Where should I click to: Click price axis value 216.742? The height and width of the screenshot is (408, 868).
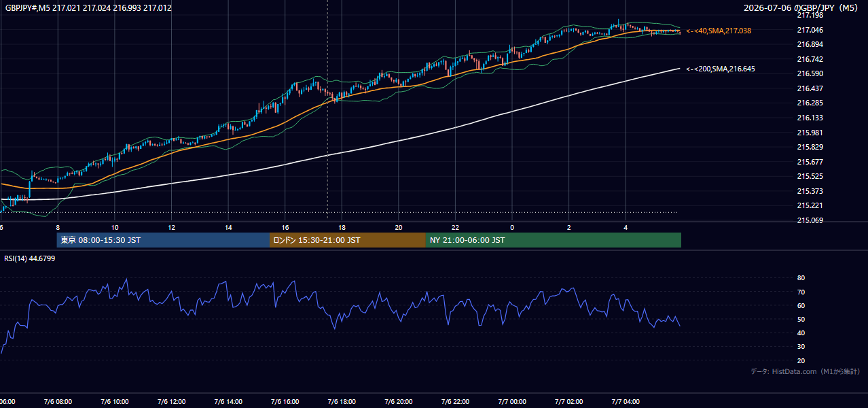point(810,59)
